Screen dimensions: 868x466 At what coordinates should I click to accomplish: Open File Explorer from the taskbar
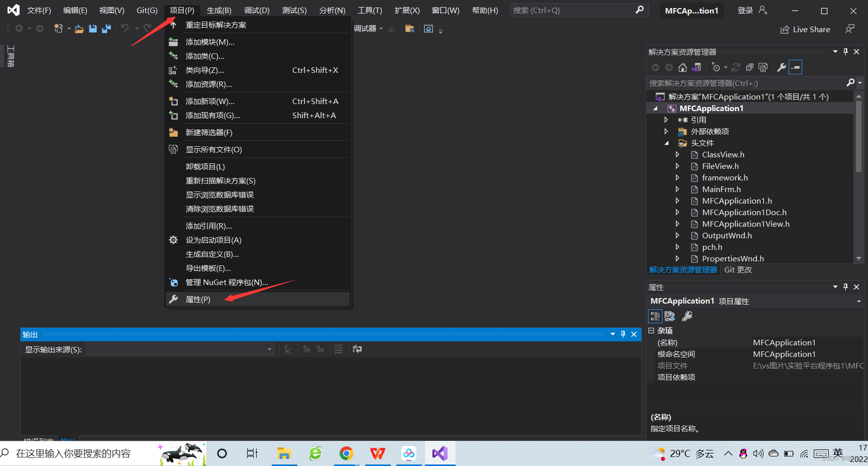pyautogui.click(x=284, y=453)
